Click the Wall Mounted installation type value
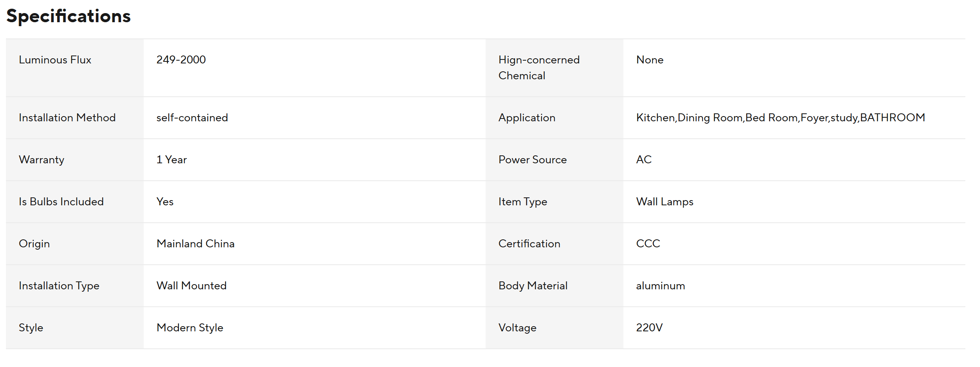 (192, 286)
